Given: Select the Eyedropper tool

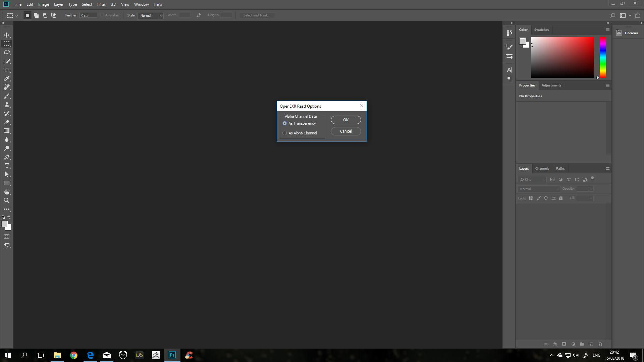Looking at the screenshot, I should (7, 78).
